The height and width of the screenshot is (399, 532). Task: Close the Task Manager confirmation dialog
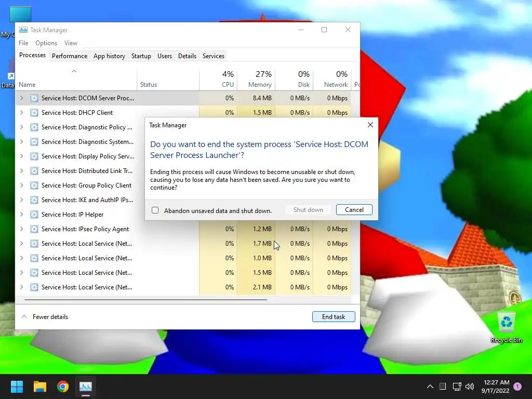[x=370, y=125]
